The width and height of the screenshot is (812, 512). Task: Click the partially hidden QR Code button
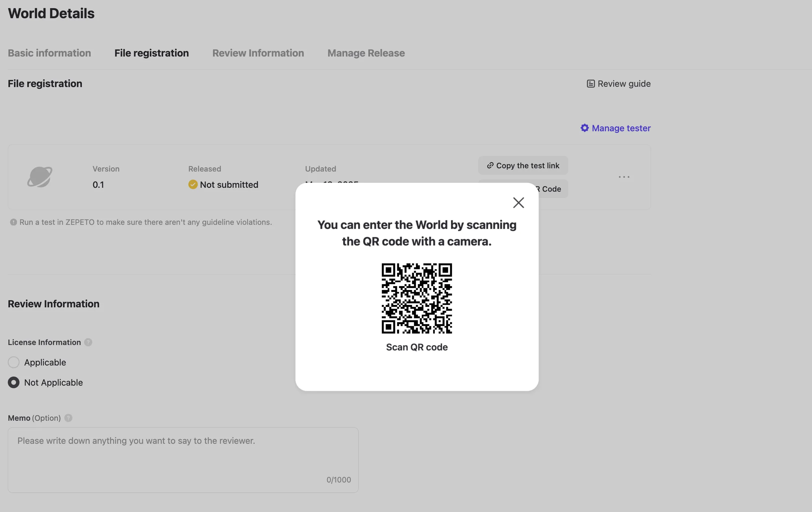553,189
